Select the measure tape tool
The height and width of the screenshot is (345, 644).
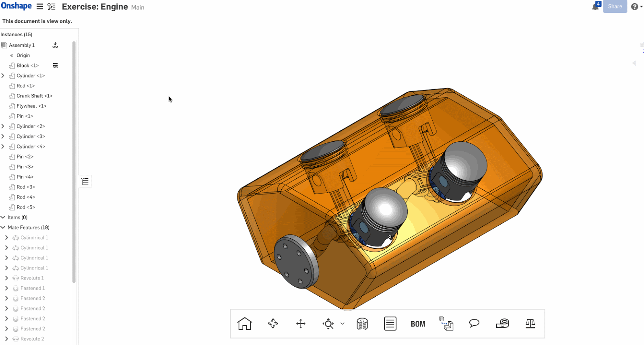coord(502,324)
